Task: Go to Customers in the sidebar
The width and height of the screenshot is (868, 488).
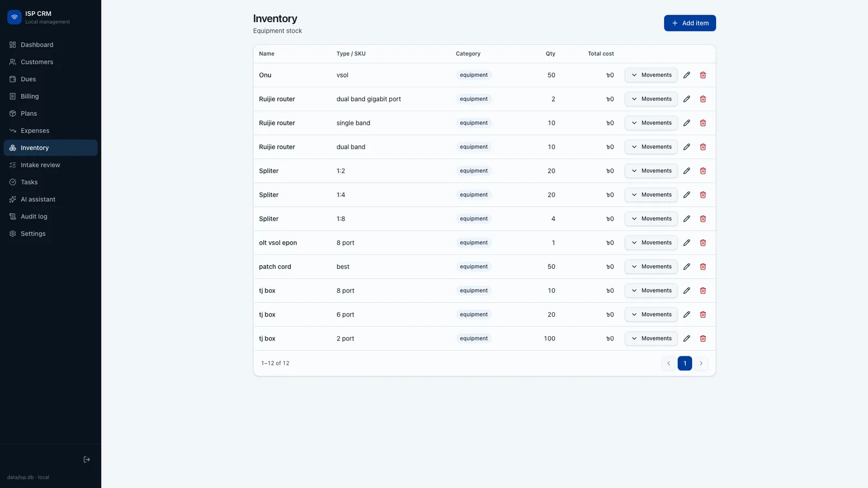Action: pos(50,62)
